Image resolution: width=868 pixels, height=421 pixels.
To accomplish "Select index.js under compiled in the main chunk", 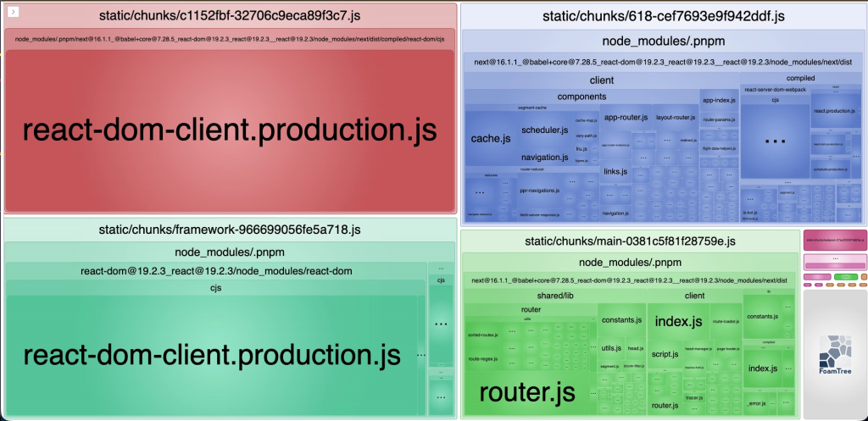I will point(763,368).
